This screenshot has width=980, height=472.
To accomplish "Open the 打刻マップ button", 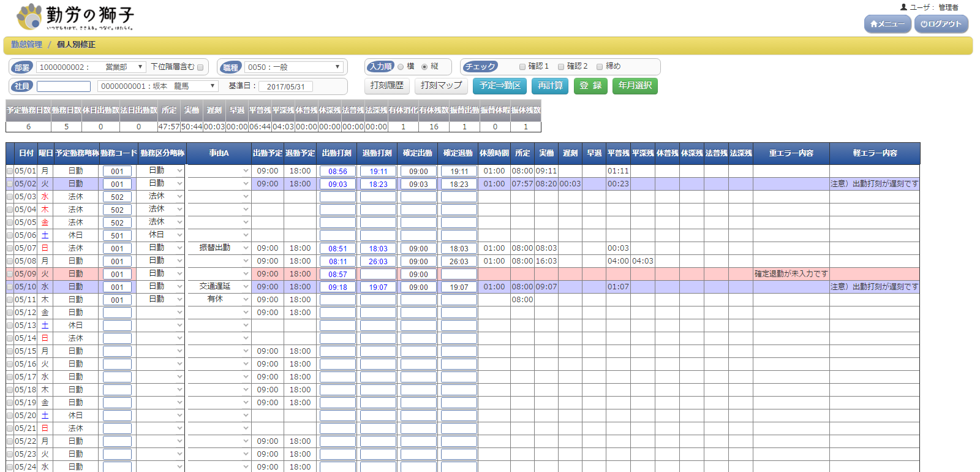I will 441,86.
